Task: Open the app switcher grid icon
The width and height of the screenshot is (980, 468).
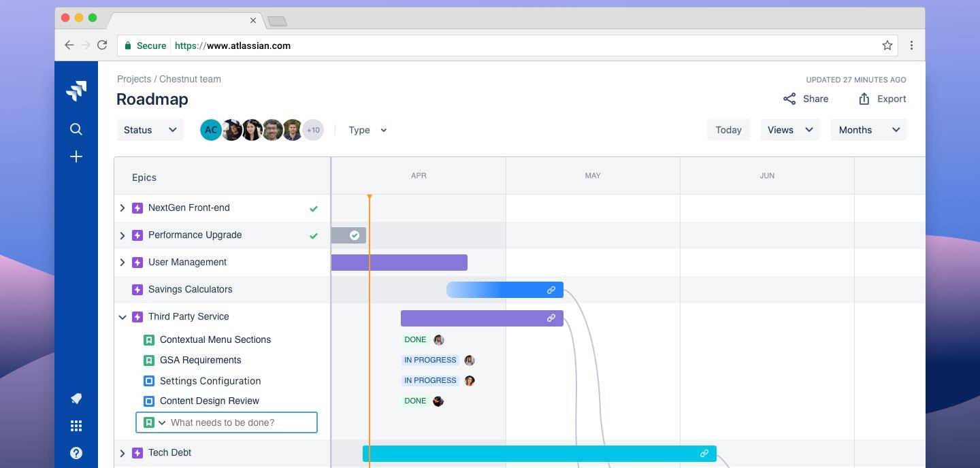Action: pos(76,426)
